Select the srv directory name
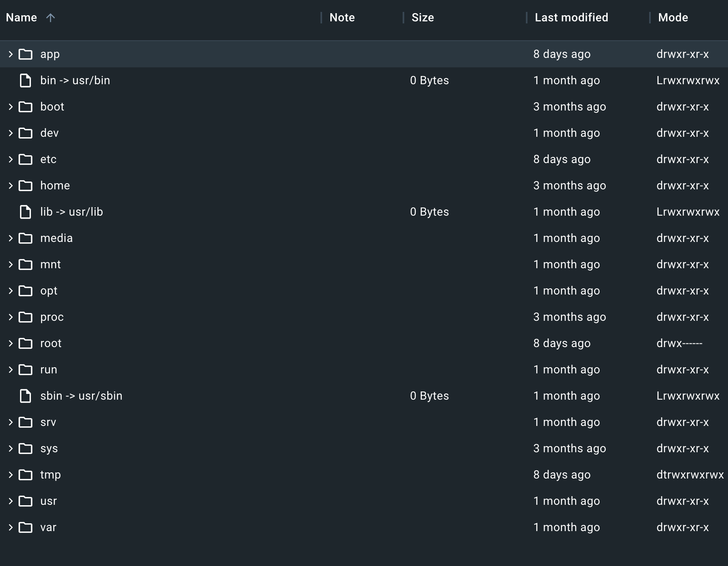 coord(48,422)
